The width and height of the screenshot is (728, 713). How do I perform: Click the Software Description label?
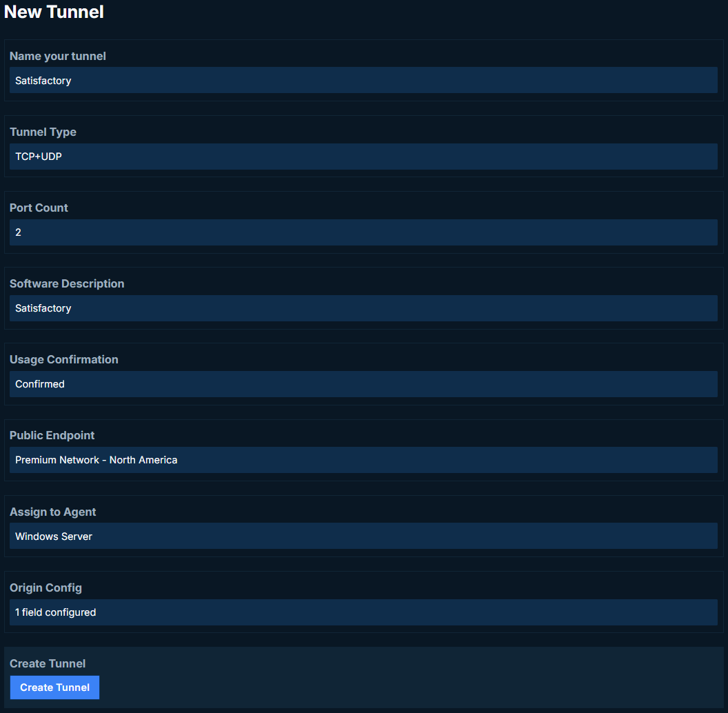click(x=67, y=284)
